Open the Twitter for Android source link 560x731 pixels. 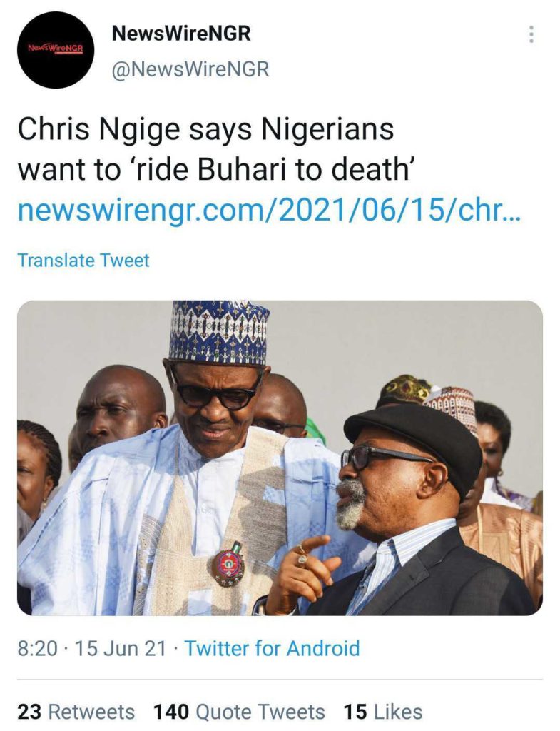pos(272,648)
